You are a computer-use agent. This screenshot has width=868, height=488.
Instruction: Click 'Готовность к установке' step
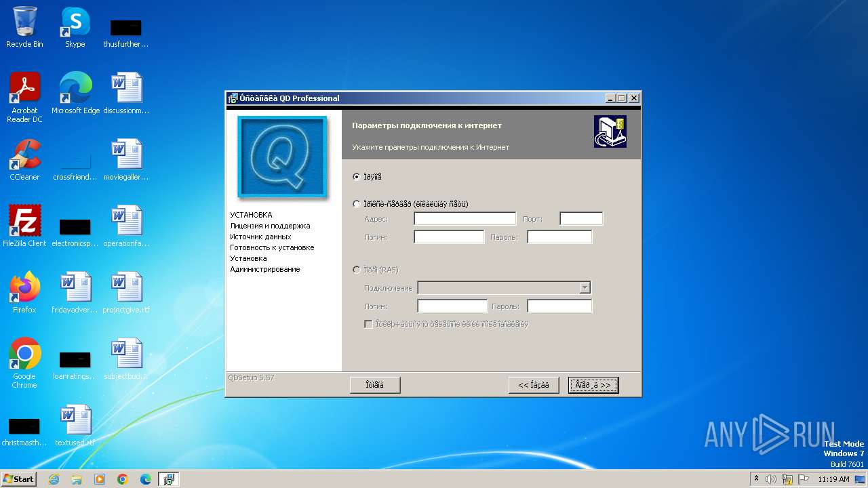272,247
